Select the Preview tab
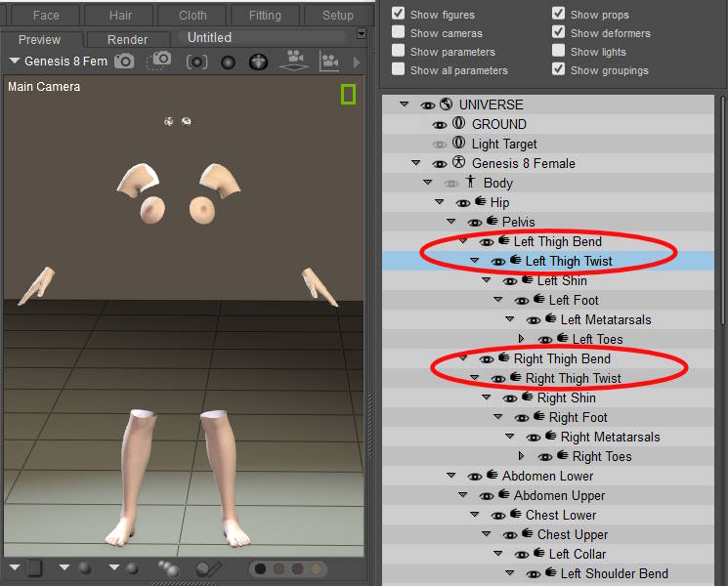Screen dimensions: 728x586 (x=40, y=39)
